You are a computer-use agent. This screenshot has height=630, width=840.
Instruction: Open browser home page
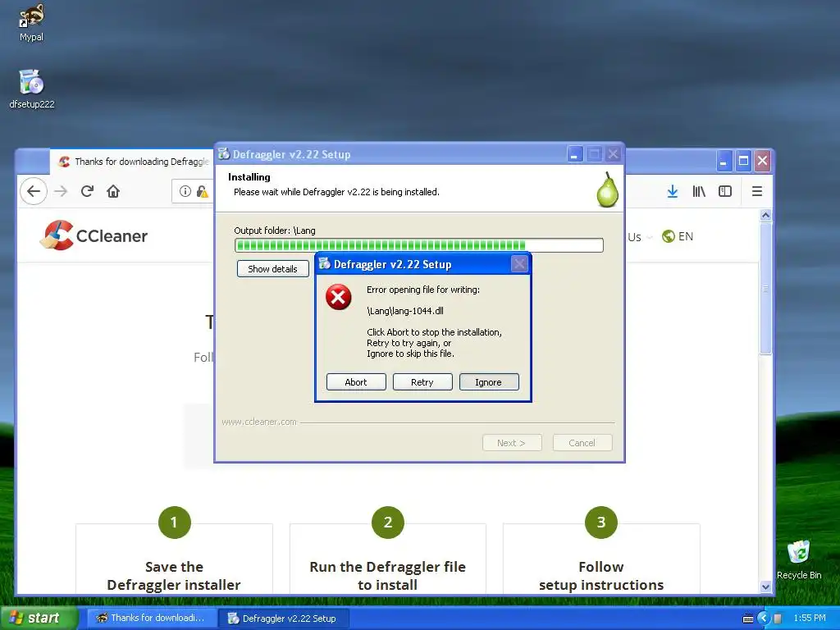coord(113,191)
